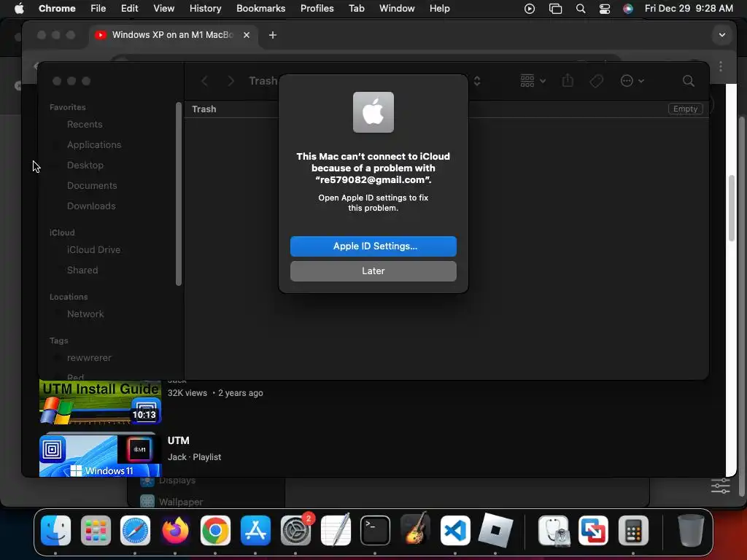Viewport: 747px width, 560px height.
Task: Dismiss the iCloud dialog with Later
Action: coord(373,271)
